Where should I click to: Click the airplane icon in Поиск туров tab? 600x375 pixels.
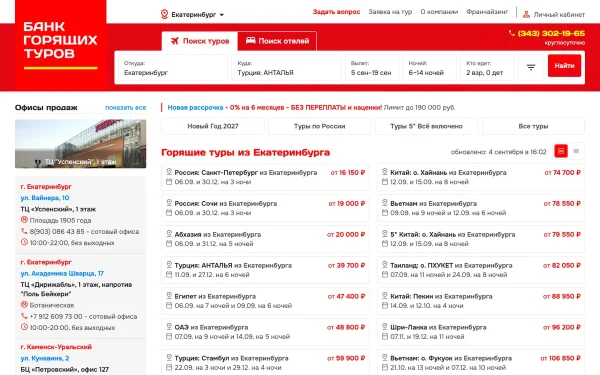(x=175, y=41)
